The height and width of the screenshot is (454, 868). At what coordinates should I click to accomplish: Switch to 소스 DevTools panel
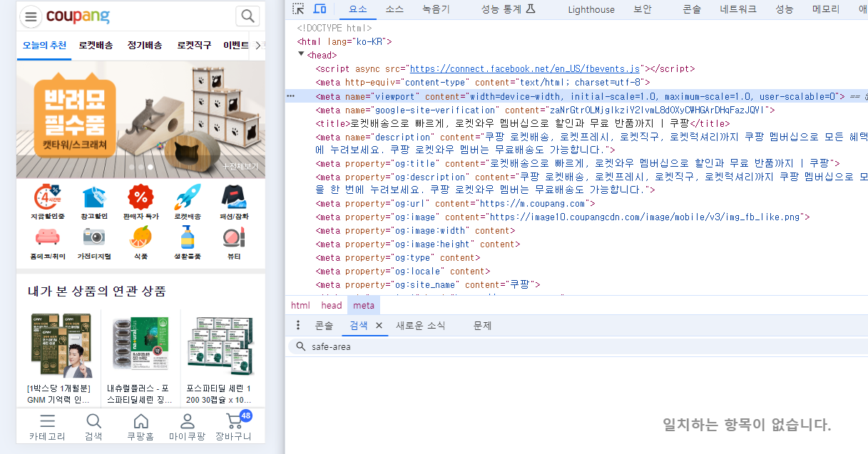click(394, 9)
